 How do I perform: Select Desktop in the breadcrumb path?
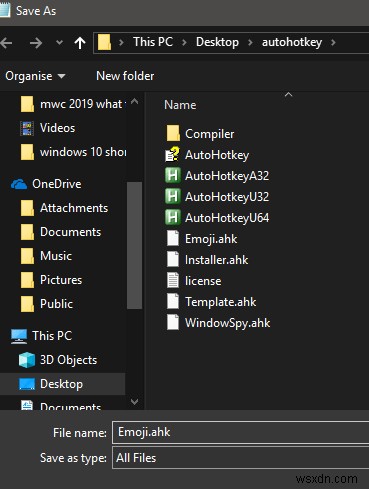[217, 42]
